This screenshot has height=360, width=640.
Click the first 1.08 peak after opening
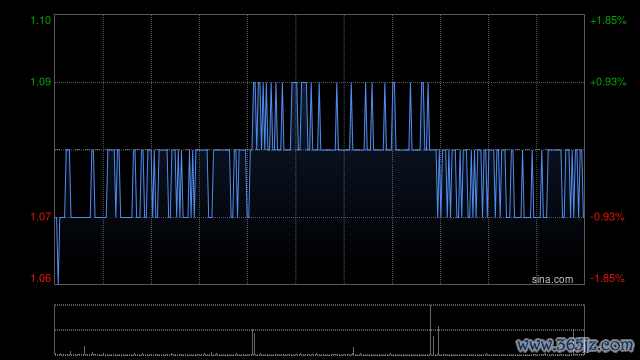point(67,151)
